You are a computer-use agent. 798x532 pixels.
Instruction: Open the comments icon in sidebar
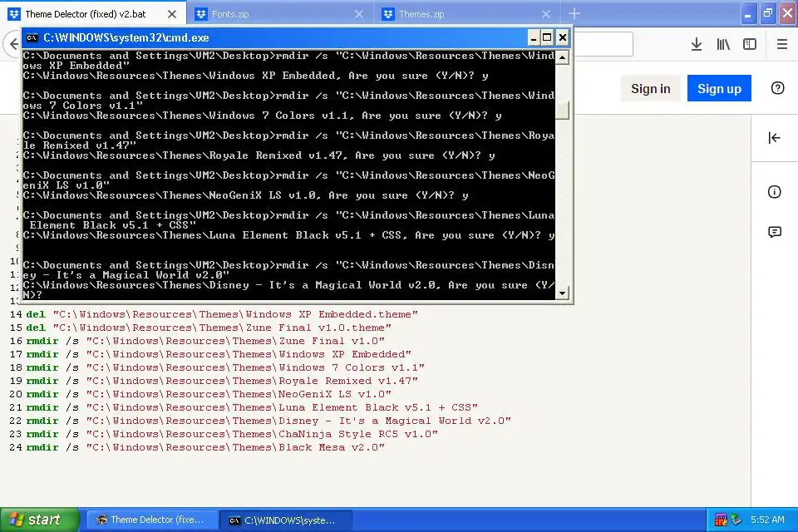tap(774, 232)
